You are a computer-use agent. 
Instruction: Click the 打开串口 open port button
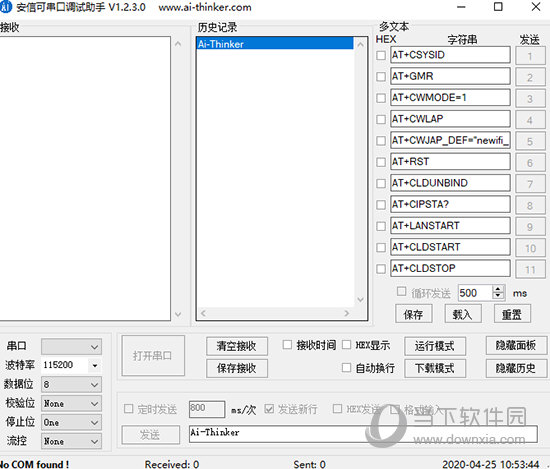coord(153,356)
